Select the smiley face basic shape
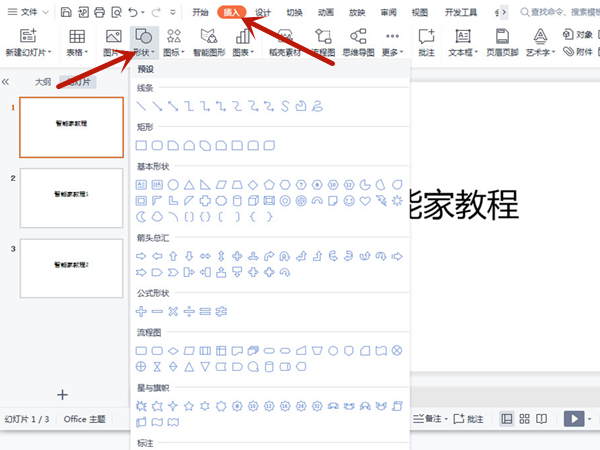Image resolution: width=600 pixels, height=450 pixels. click(x=349, y=200)
